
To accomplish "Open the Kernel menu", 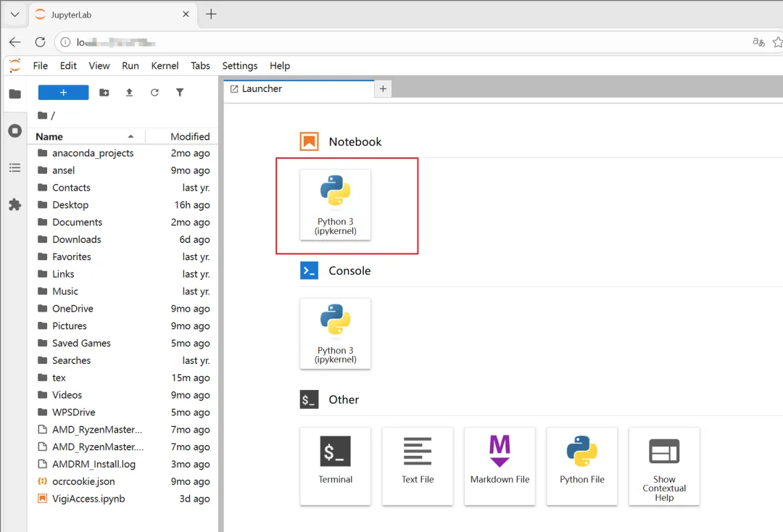I will 165,65.
